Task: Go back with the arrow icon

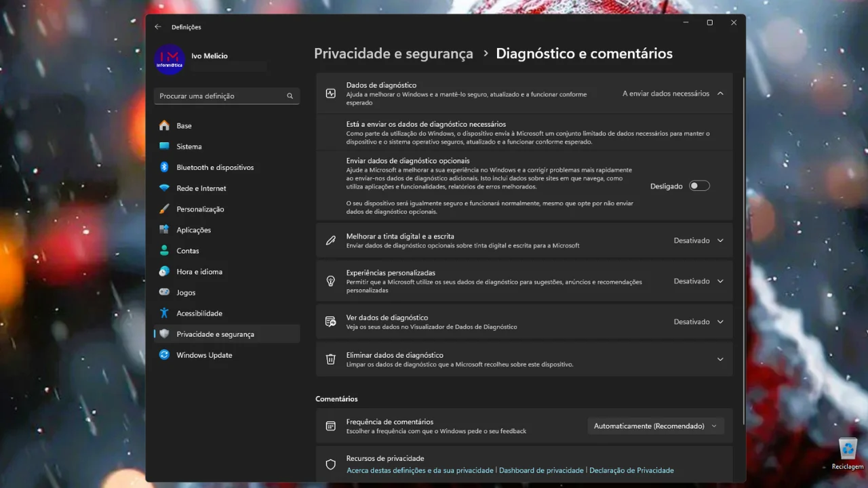Action: pos(158,27)
